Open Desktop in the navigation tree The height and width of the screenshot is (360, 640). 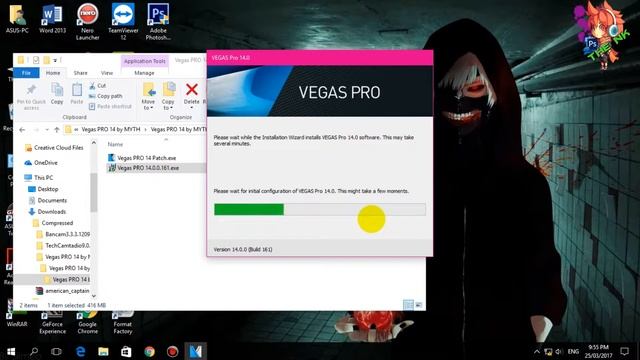[x=43, y=189]
